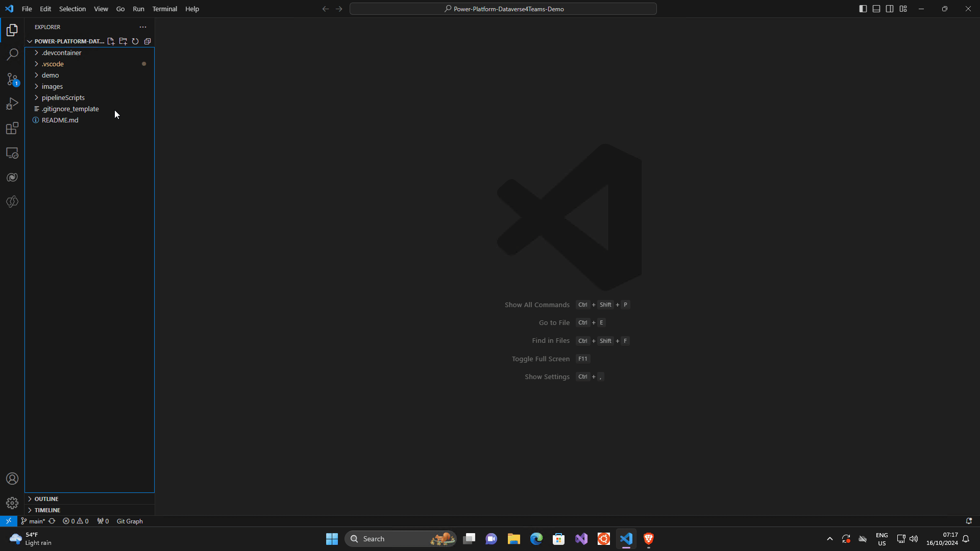Viewport: 980px width, 551px height.
Task: Open the Remote Explorer view
Action: pyautogui.click(x=12, y=153)
